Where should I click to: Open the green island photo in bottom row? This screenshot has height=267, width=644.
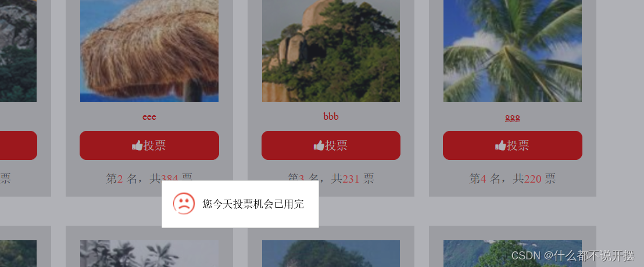click(x=331, y=254)
